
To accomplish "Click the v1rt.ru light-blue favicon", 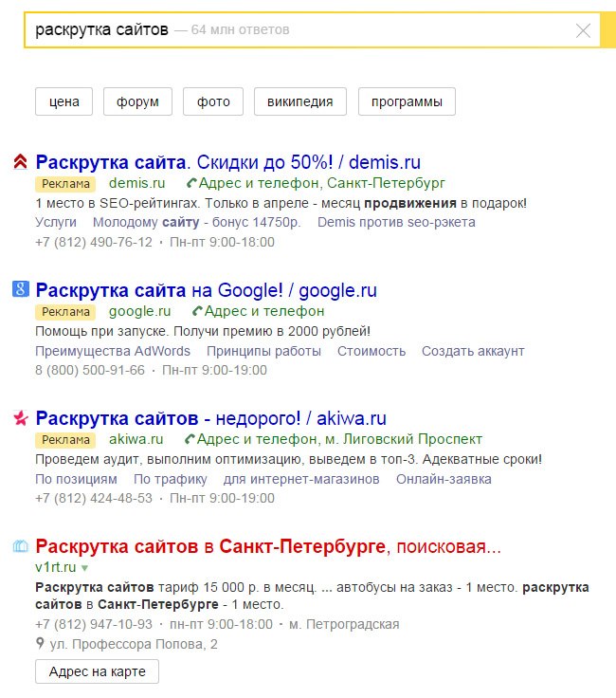I will [21, 545].
